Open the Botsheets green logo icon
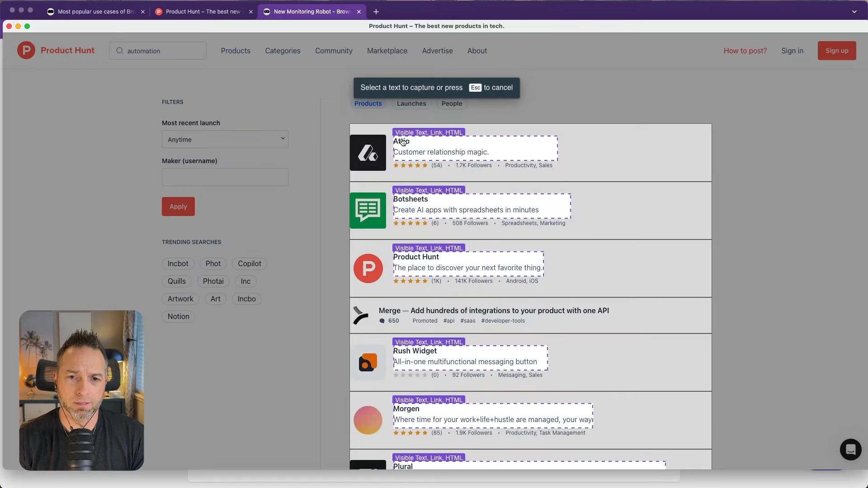The image size is (868, 488). coord(368,211)
